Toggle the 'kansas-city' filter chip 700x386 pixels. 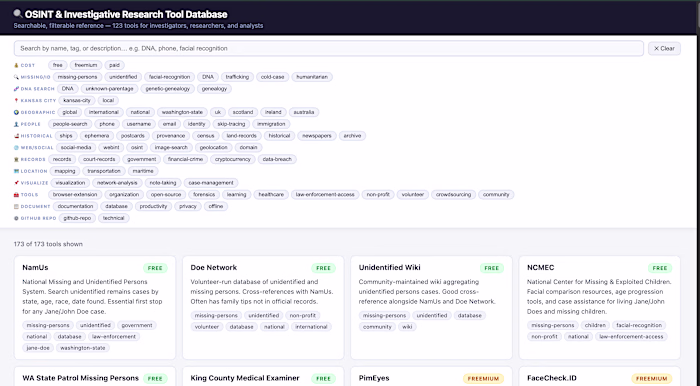tap(77, 100)
